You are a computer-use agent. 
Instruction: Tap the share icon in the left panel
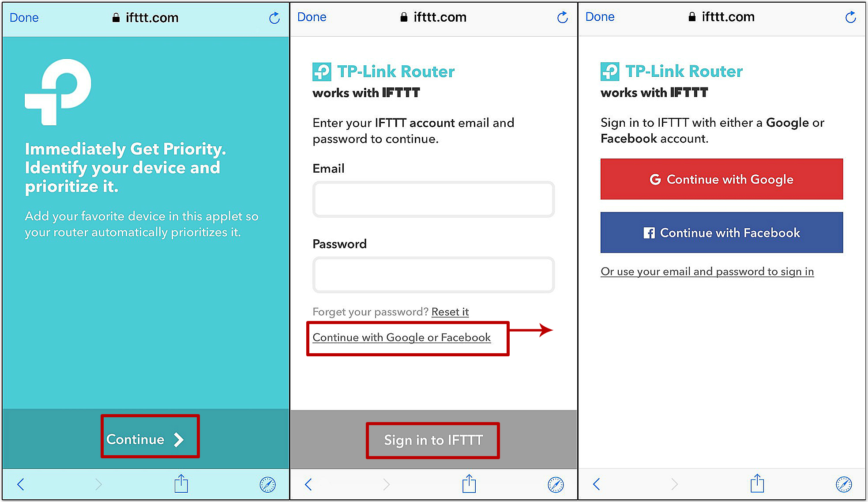(181, 483)
